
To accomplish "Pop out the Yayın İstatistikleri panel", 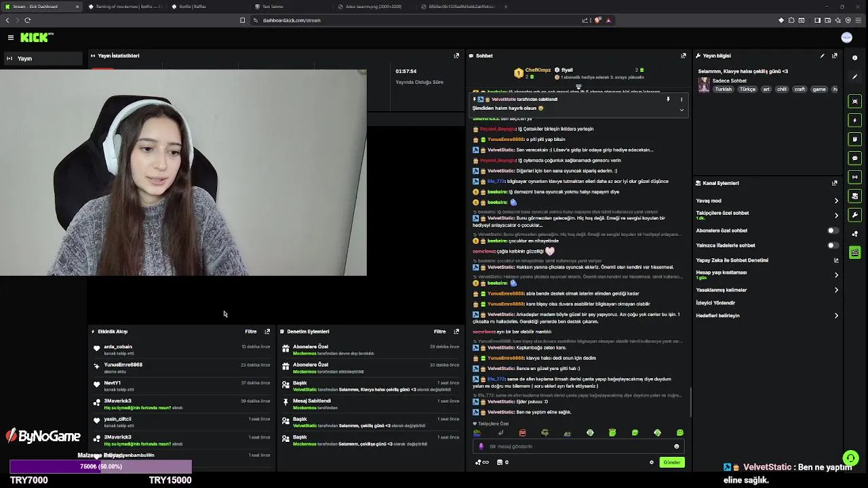I will [x=456, y=56].
